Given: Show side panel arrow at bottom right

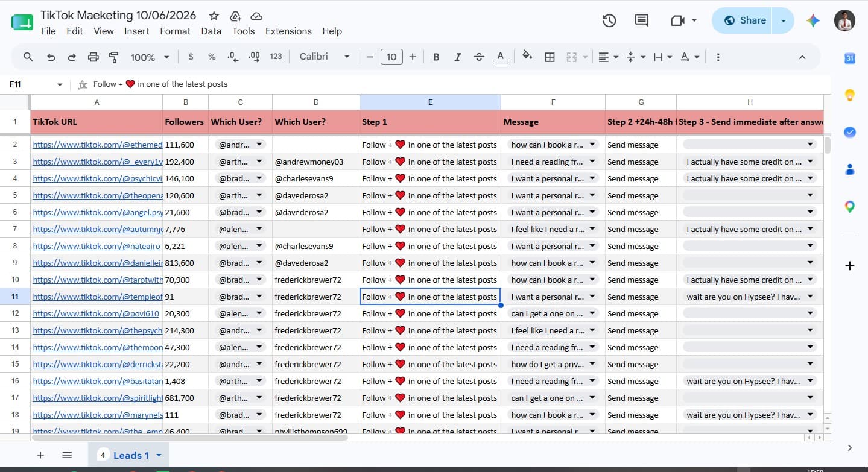Looking at the screenshot, I should 850,447.
